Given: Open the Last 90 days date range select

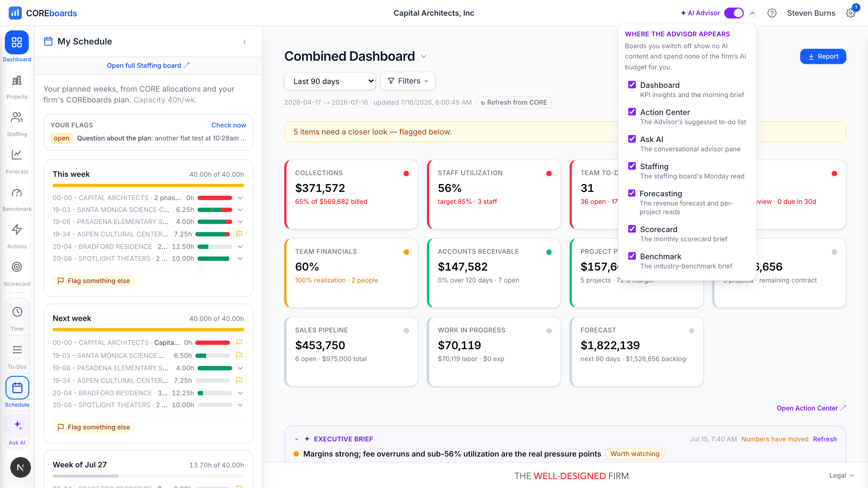Looking at the screenshot, I should [x=330, y=81].
